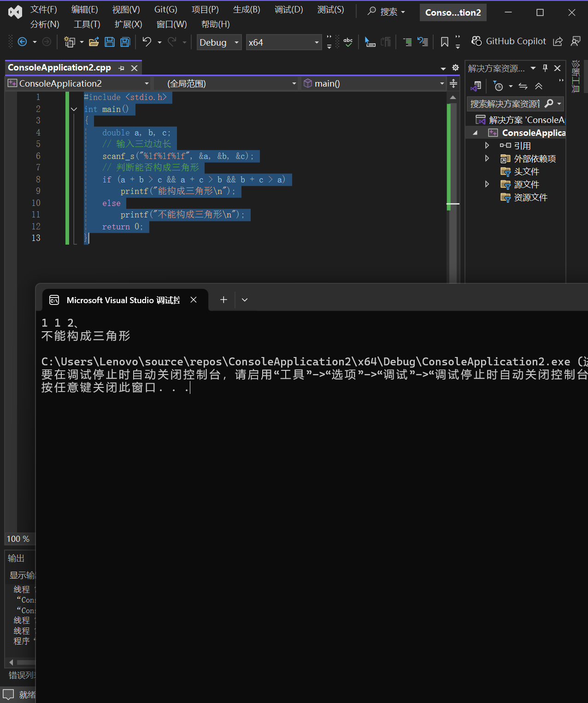Close the ConsoleApplication2.cpp tab

134,68
